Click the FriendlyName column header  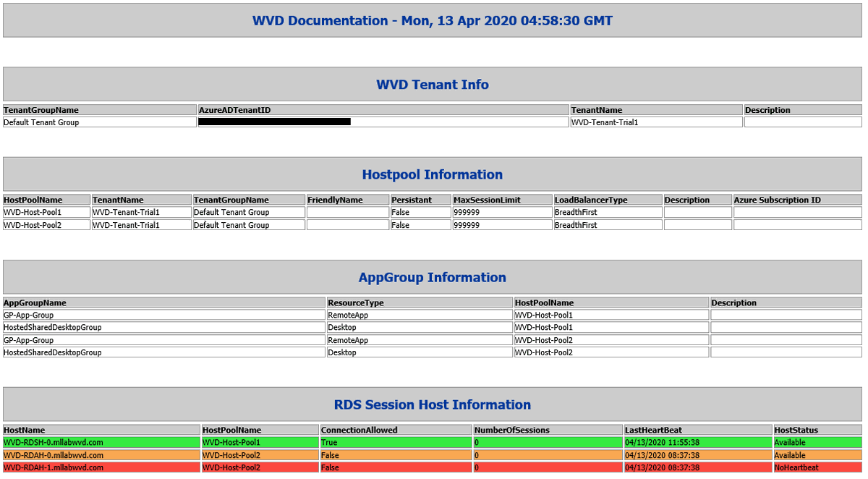pos(348,200)
